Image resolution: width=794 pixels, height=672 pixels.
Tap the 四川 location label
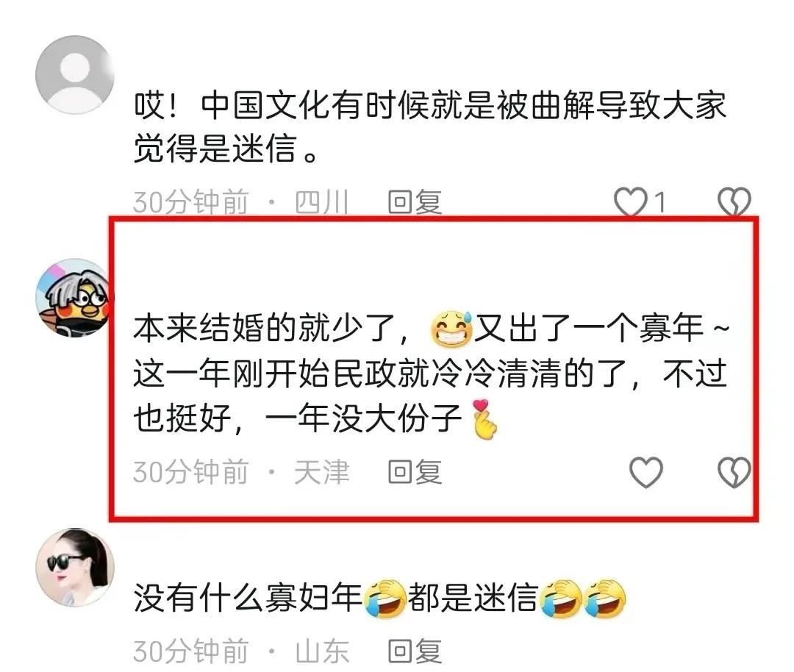322,202
